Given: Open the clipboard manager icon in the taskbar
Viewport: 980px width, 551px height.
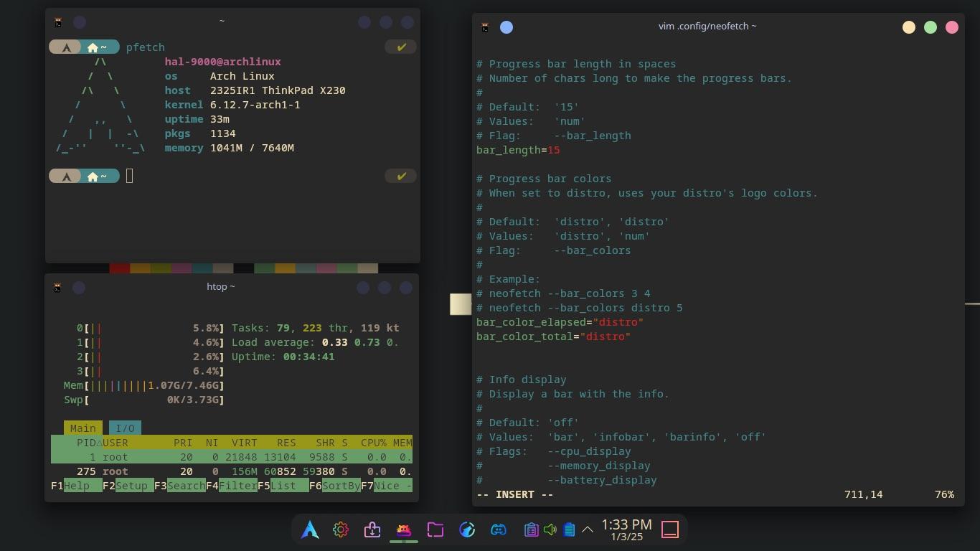Looking at the screenshot, I should coord(530,529).
